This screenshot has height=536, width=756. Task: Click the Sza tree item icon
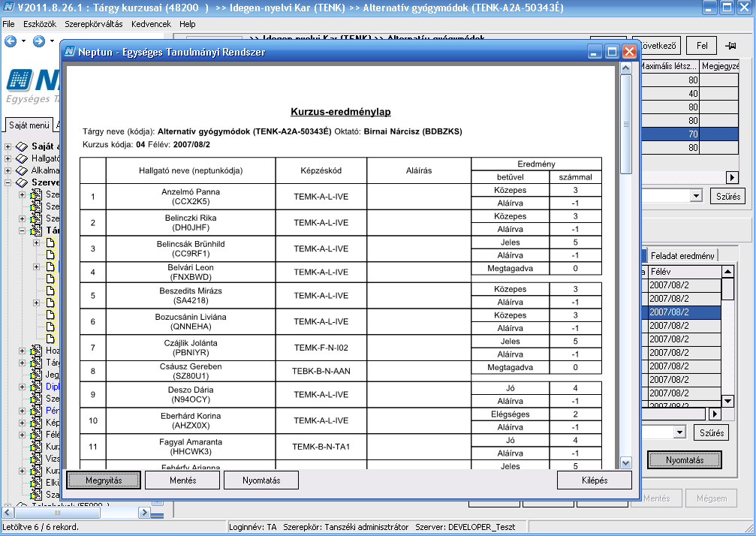(x=36, y=495)
